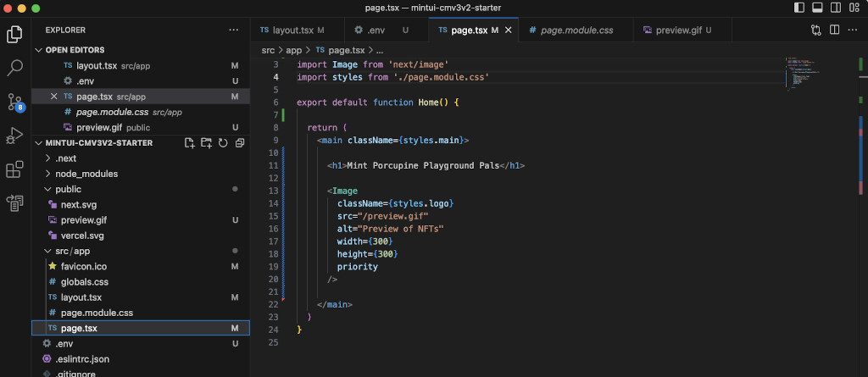The height and width of the screenshot is (377, 868).
Task: Toggle the primary side bar layout icon
Action: pyautogui.click(x=799, y=8)
